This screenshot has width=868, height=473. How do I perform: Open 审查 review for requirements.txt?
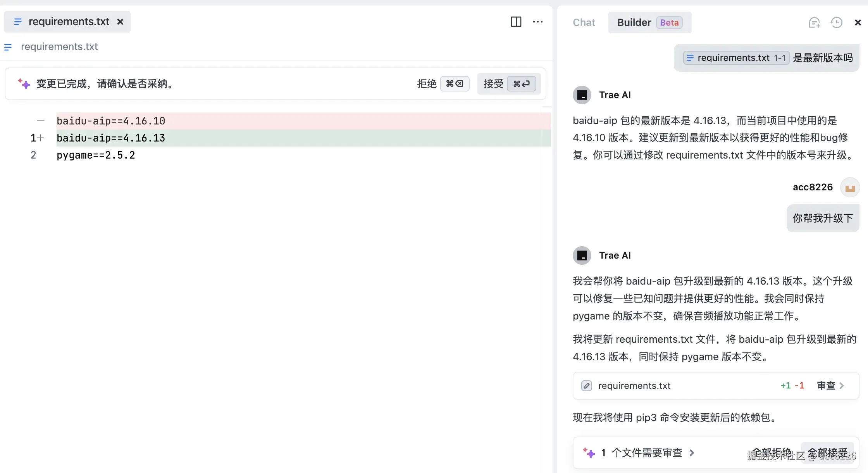[830, 386]
